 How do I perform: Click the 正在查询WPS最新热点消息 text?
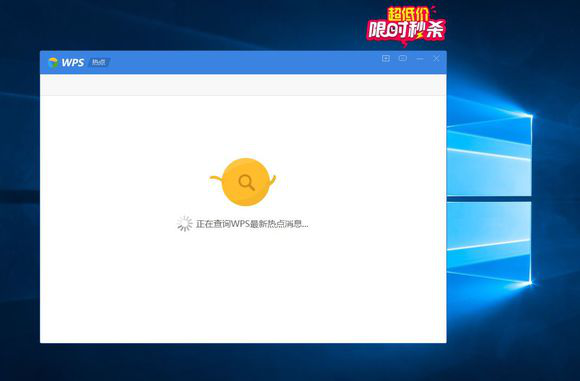tap(252, 224)
